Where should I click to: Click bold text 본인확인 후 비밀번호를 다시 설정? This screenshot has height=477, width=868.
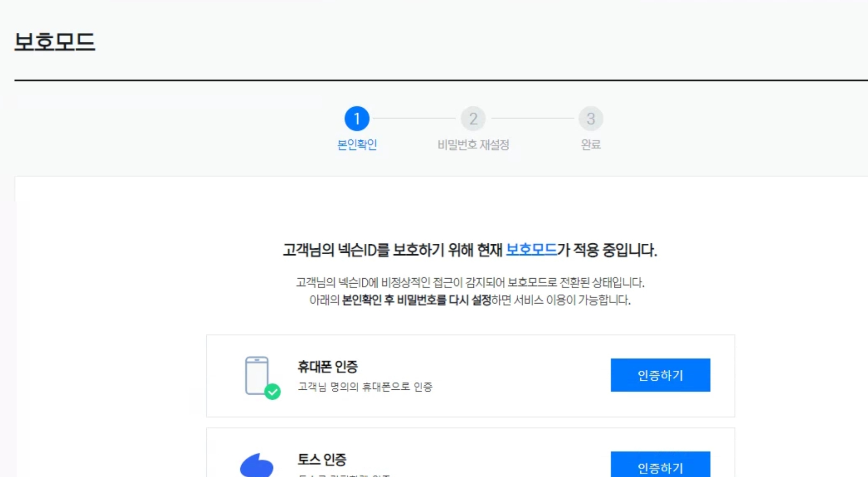[x=417, y=300]
